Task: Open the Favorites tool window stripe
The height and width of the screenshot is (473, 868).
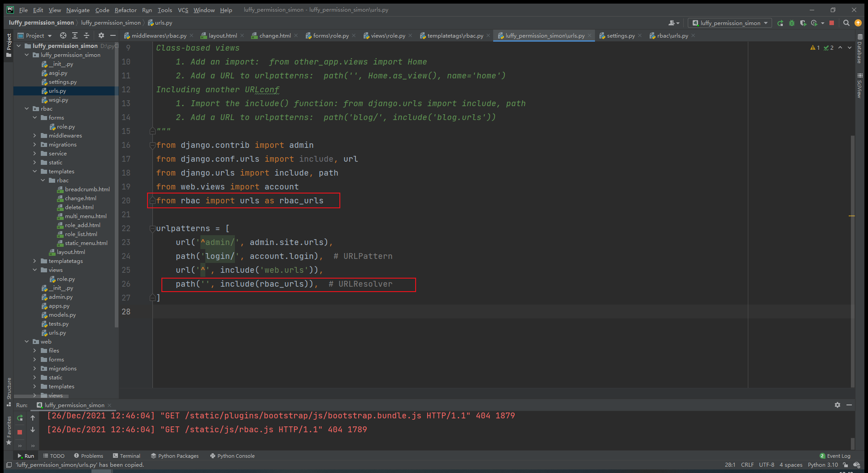Action: [9, 430]
